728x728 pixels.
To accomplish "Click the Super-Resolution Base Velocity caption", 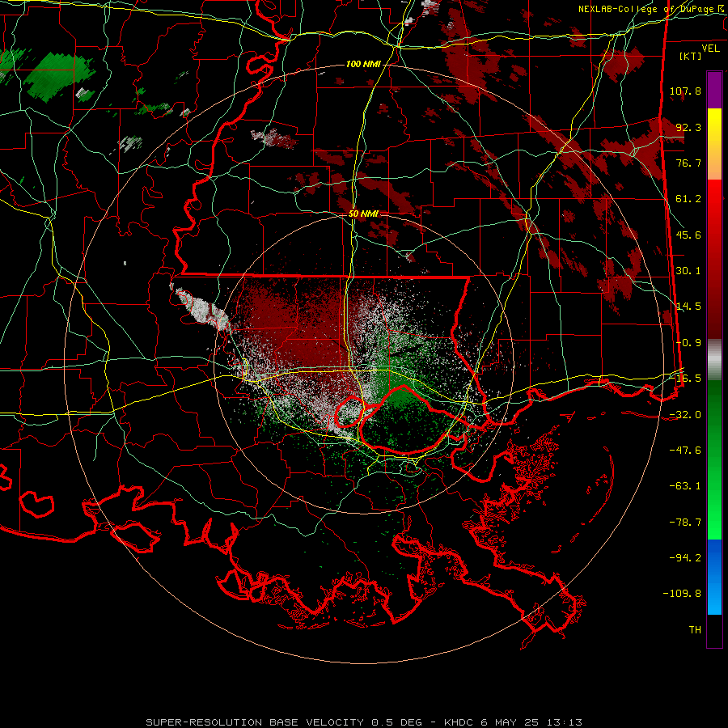I will coord(364,722).
